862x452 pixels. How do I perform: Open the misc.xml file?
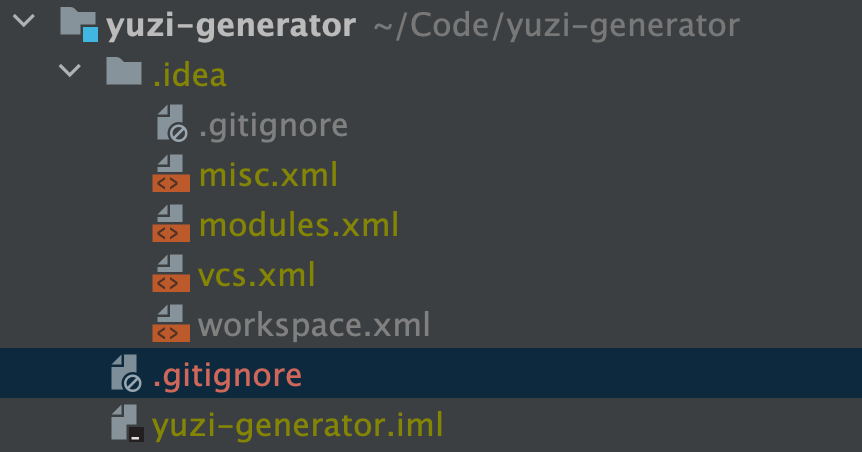pyautogui.click(x=268, y=175)
